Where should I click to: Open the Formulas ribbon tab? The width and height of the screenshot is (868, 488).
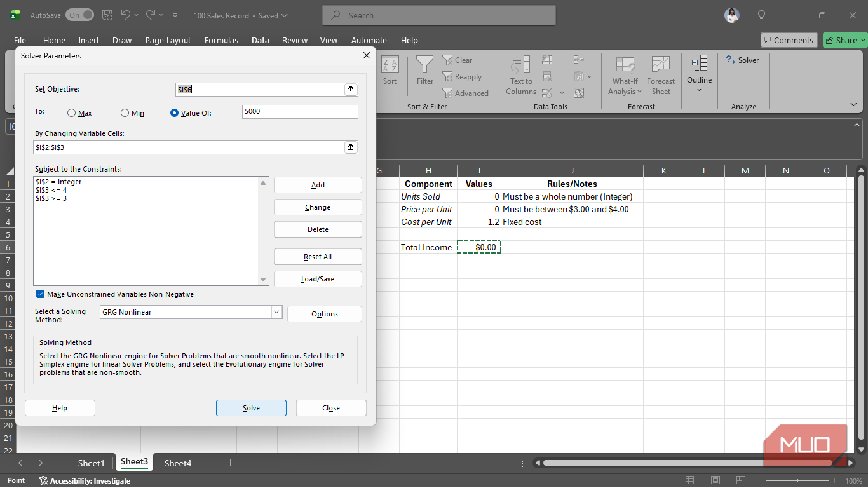[x=221, y=40]
